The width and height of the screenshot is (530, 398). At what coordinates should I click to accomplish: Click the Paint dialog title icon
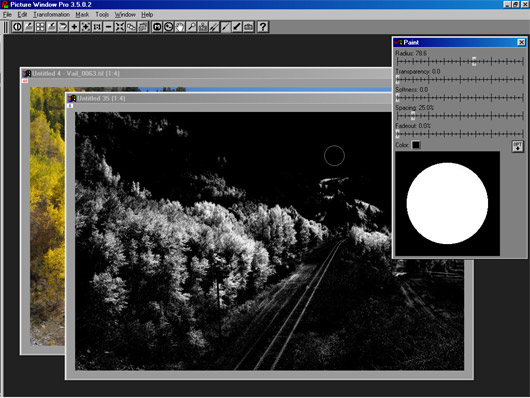tap(399, 42)
